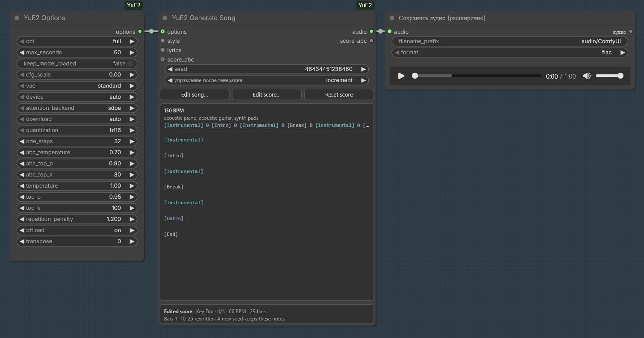Click score_abc input port

point(163,59)
